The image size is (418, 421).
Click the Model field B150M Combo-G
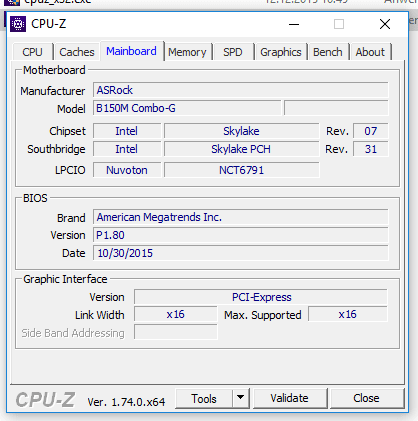(187, 108)
